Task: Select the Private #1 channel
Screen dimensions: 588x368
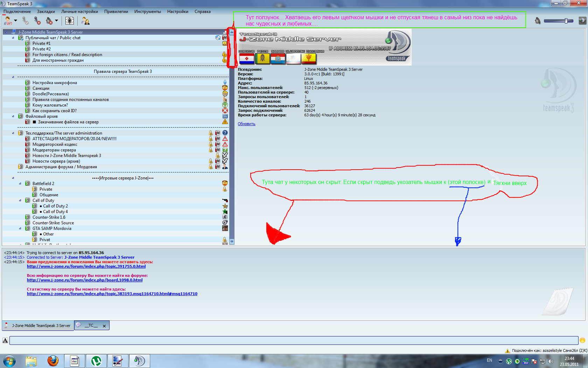Action: click(41, 43)
